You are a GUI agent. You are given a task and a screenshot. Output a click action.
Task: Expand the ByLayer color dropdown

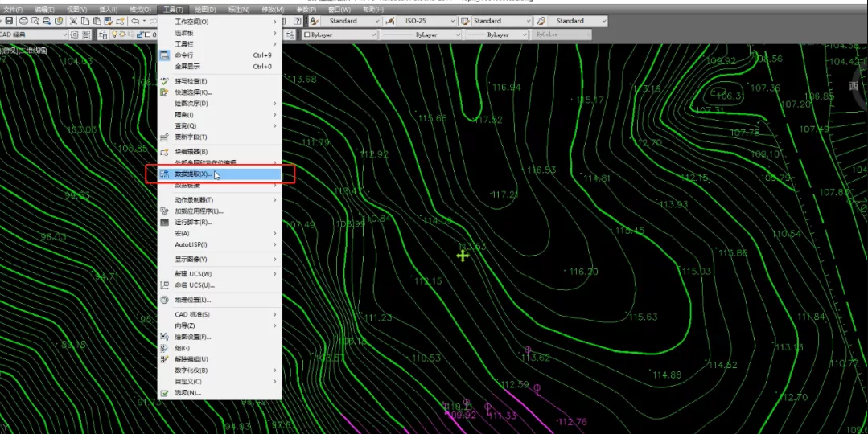coord(339,35)
